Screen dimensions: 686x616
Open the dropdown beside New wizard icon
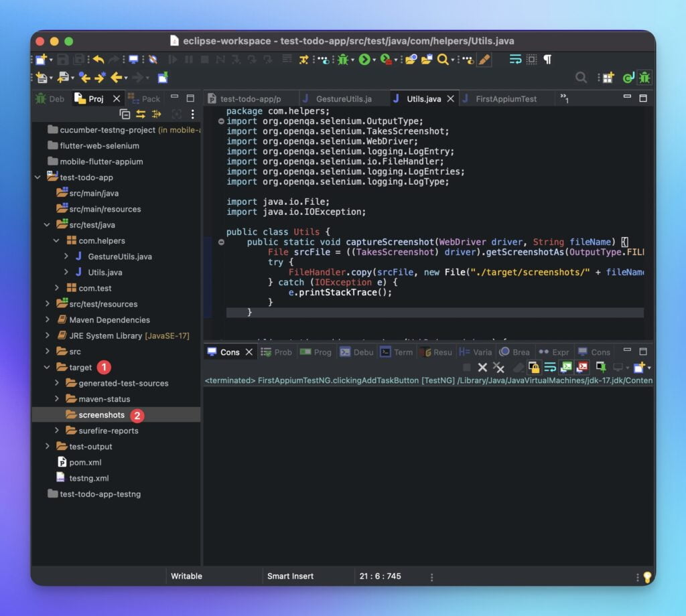pyautogui.click(x=51, y=60)
